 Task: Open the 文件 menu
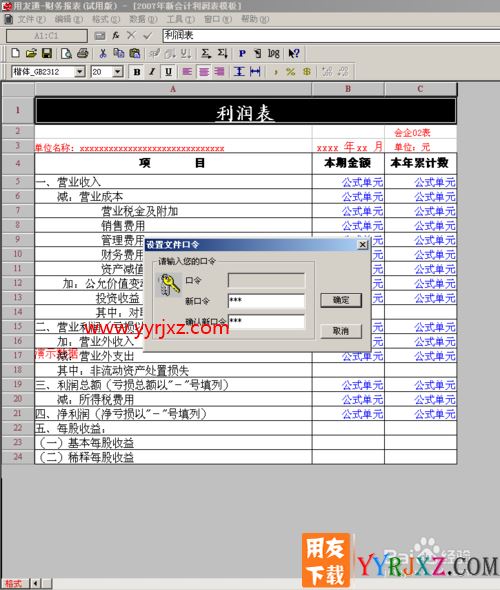(32, 19)
